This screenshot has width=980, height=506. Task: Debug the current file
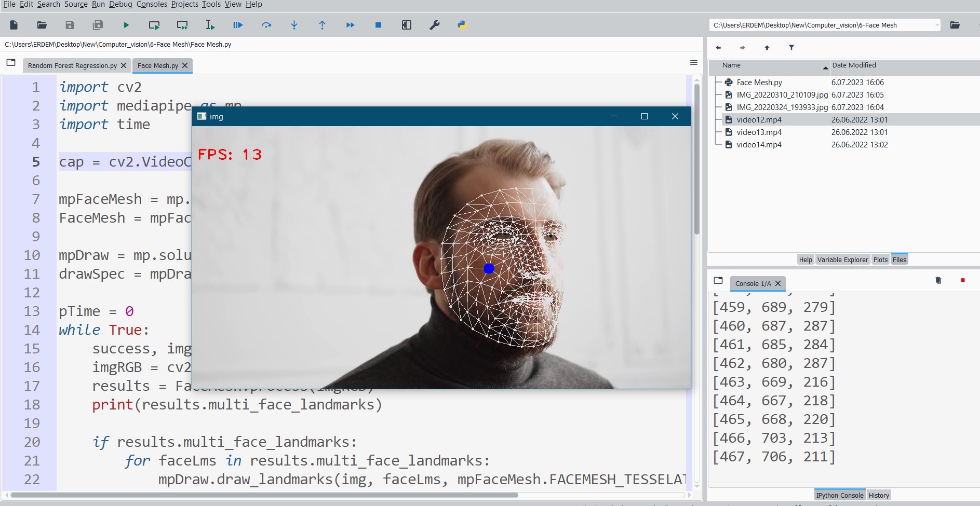[238, 24]
